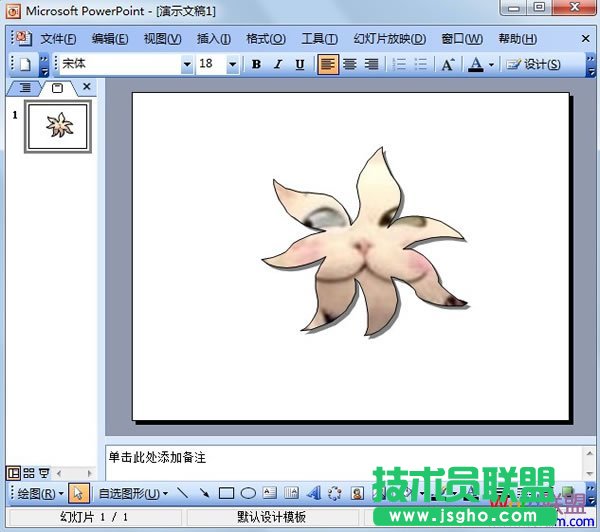Open the 绘图(R) drawing menu
Viewport: 600px width, 532px height.
tap(40, 494)
